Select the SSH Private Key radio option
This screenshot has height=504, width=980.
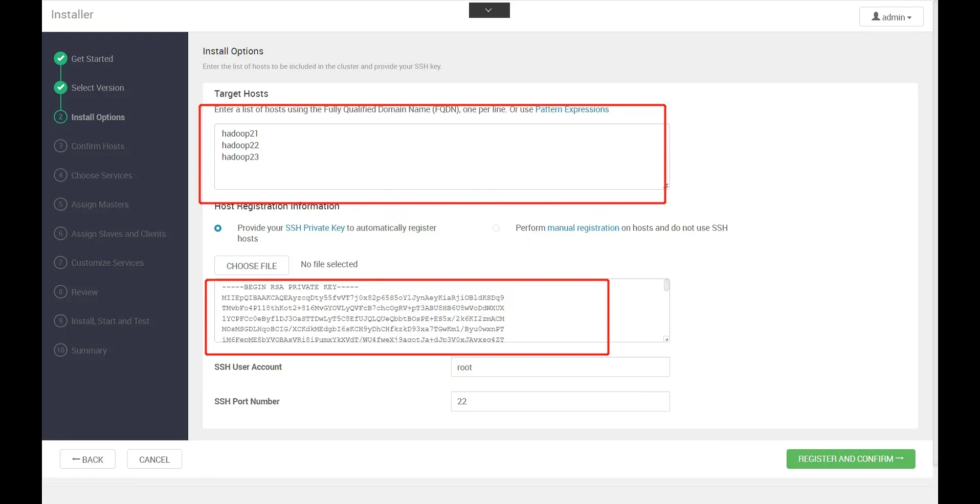pyautogui.click(x=218, y=228)
